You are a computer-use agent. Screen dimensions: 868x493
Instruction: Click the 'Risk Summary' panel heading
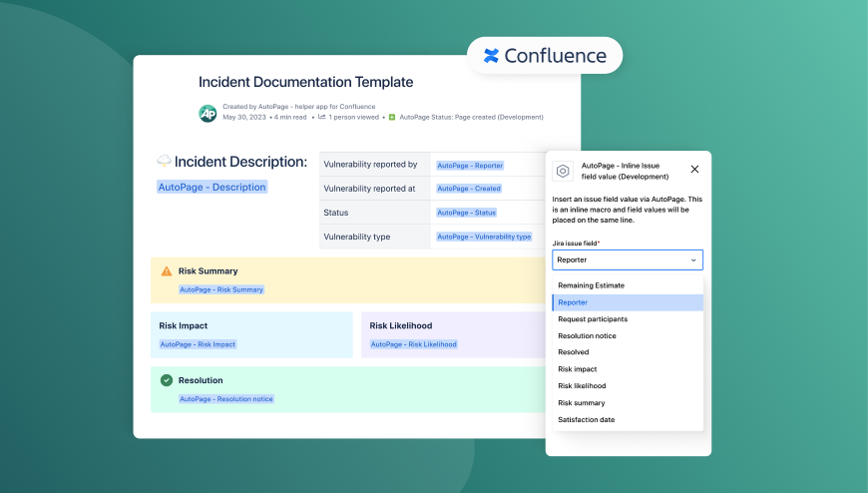209,270
